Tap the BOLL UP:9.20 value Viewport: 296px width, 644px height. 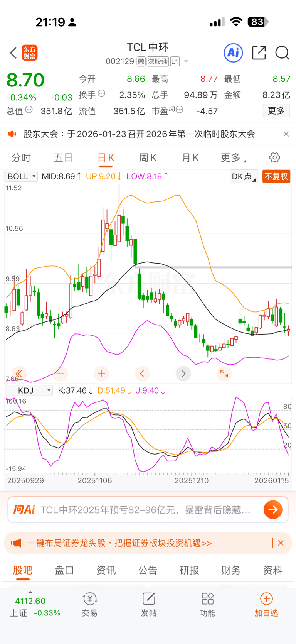pos(104,176)
